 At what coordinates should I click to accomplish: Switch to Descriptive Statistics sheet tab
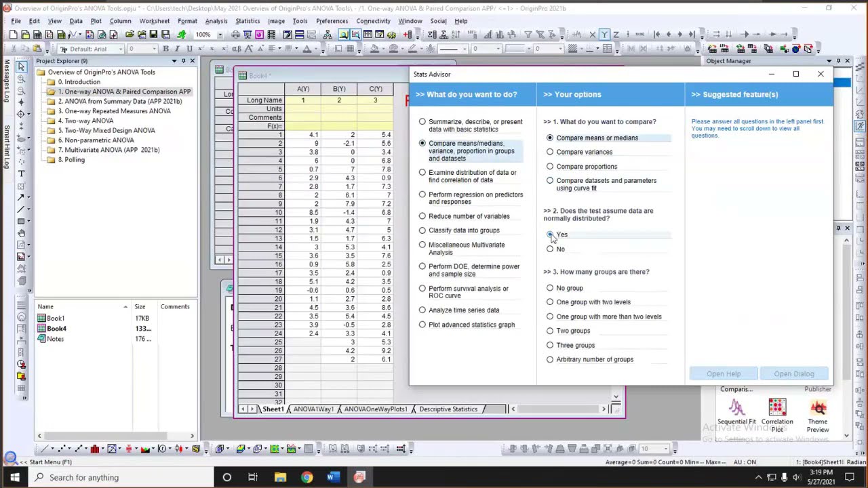pyautogui.click(x=448, y=409)
